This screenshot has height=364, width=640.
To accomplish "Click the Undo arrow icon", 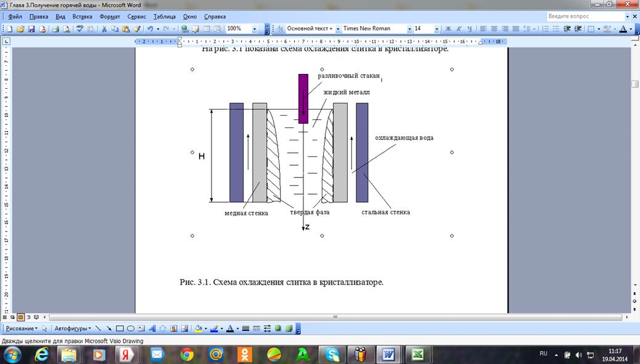I will pyautogui.click(x=150, y=29).
